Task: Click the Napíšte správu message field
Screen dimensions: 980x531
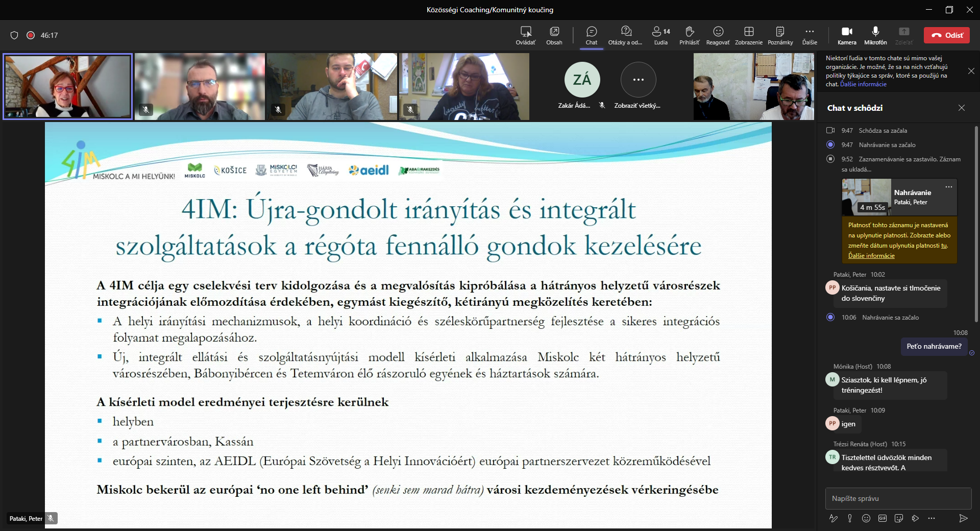Action: point(898,499)
